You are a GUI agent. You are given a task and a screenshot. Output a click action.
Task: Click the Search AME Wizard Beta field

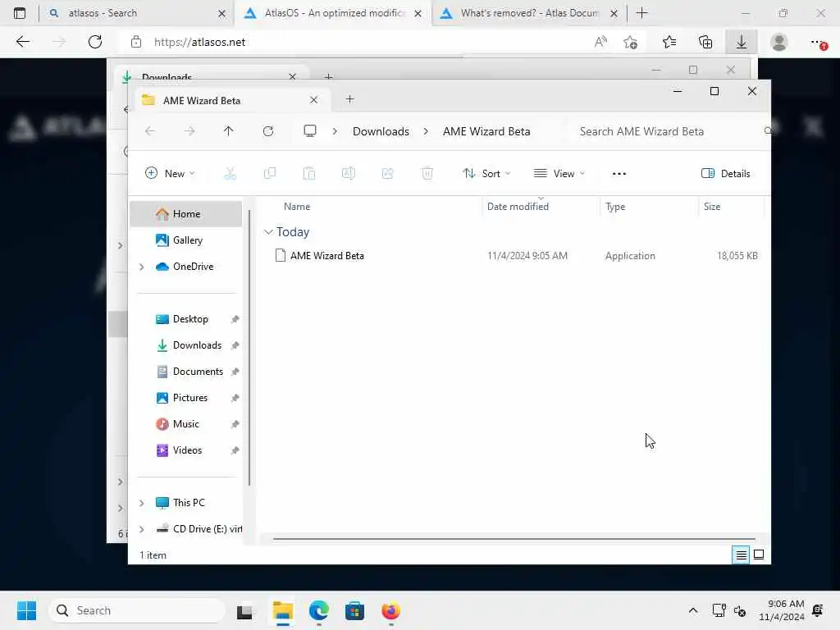[669, 132]
